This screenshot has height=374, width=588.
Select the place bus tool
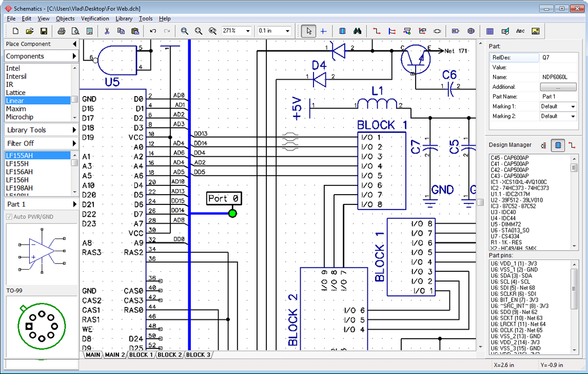pos(391,31)
